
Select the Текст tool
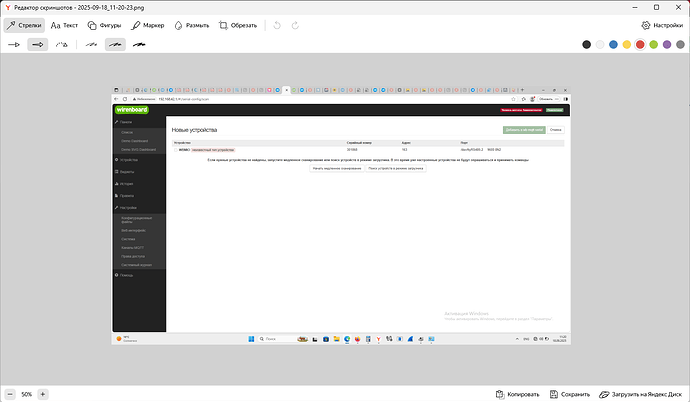pyautogui.click(x=65, y=25)
